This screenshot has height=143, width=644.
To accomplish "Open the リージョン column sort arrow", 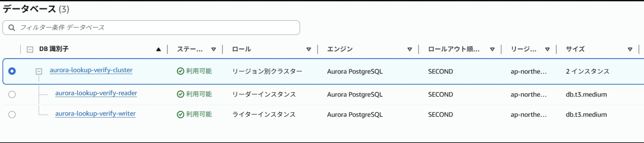I will tap(547, 49).
